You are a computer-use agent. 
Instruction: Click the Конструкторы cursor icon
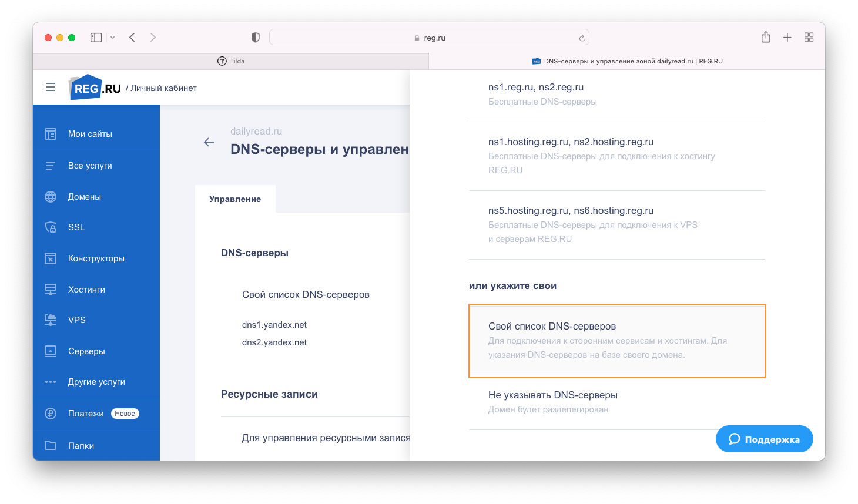click(51, 258)
